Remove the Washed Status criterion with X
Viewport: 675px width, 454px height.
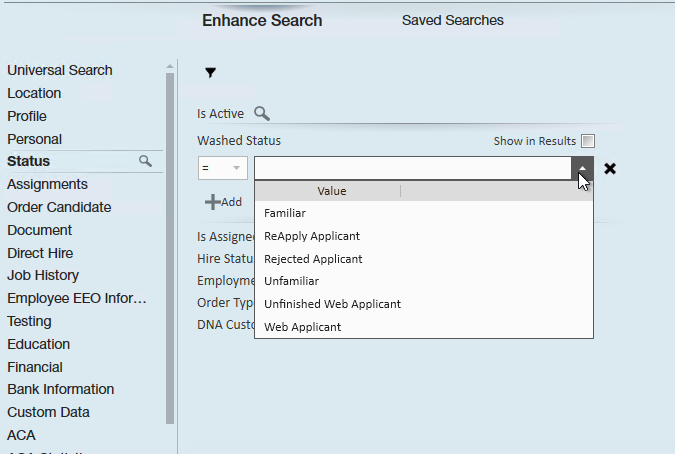pyautogui.click(x=610, y=168)
